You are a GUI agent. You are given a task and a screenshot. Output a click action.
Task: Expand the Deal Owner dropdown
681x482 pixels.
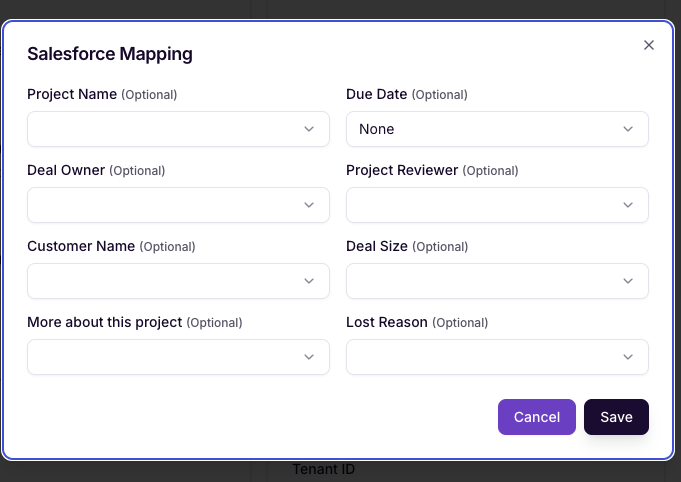(178, 205)
